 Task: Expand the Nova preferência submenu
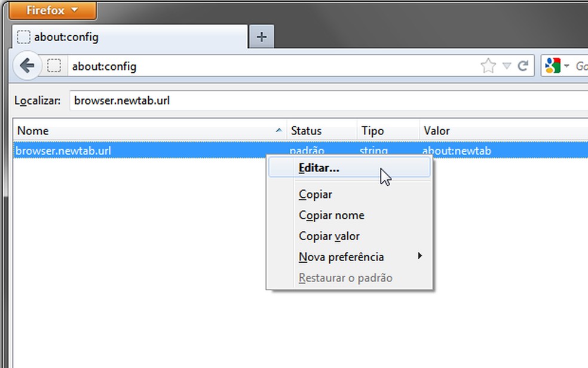pos(350,257)
